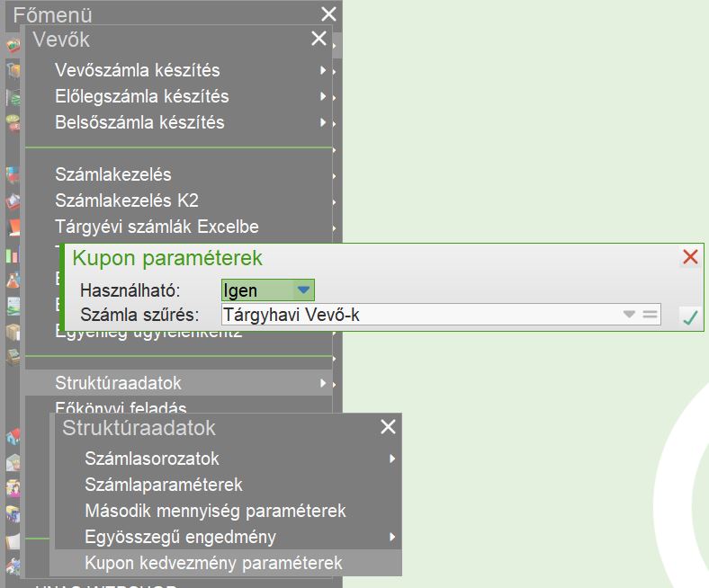Open Egyösszegű engedmény submenu
This screenshot has height=588, width=709.
tap(229, 538)
